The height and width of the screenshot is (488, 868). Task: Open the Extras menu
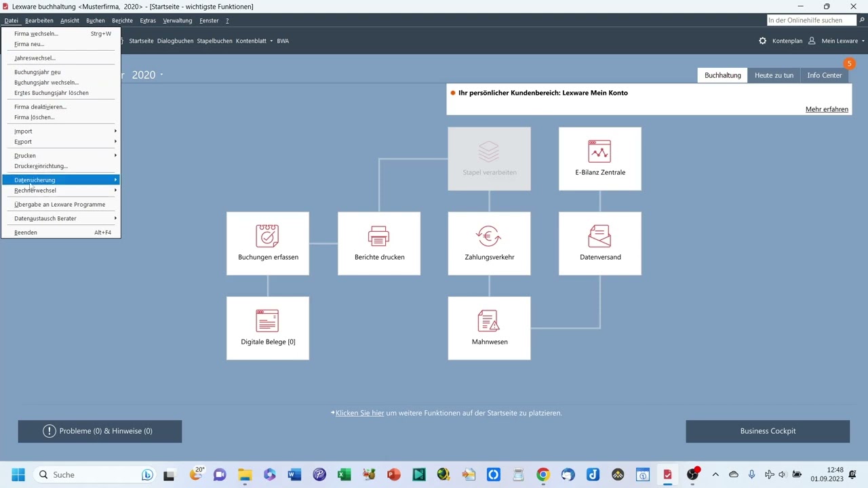[x=148, y=20]
